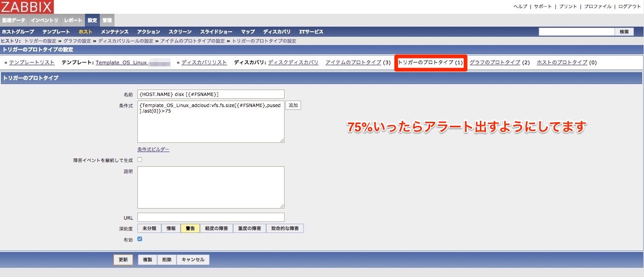Viewport: 644px width, 277px height.
Task: Set severity to 致命的な障害
Action: 285,228
